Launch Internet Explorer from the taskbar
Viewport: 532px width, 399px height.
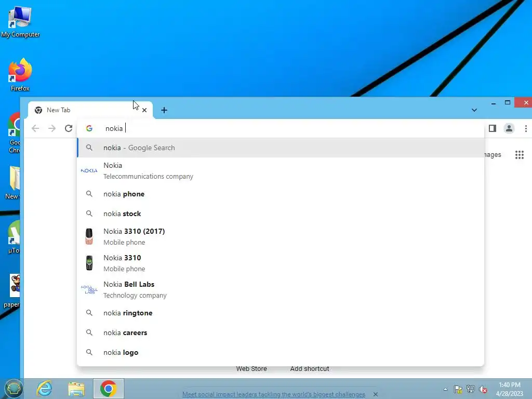(x=45, y=389)
